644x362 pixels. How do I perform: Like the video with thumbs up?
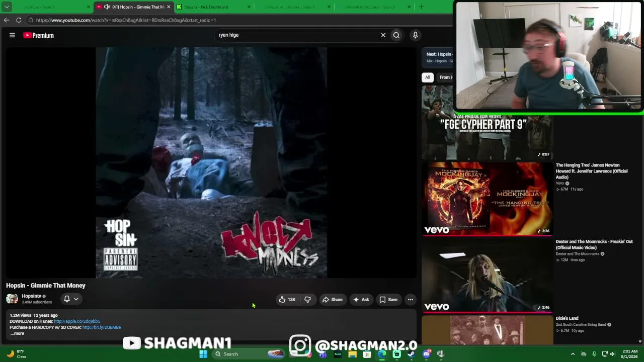point(288,300)
